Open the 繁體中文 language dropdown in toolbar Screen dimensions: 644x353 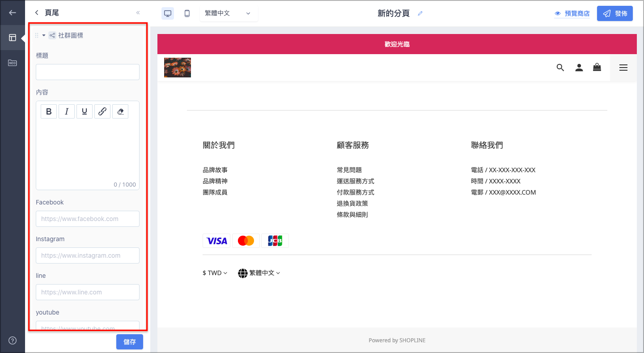click(x=229, y=13)
